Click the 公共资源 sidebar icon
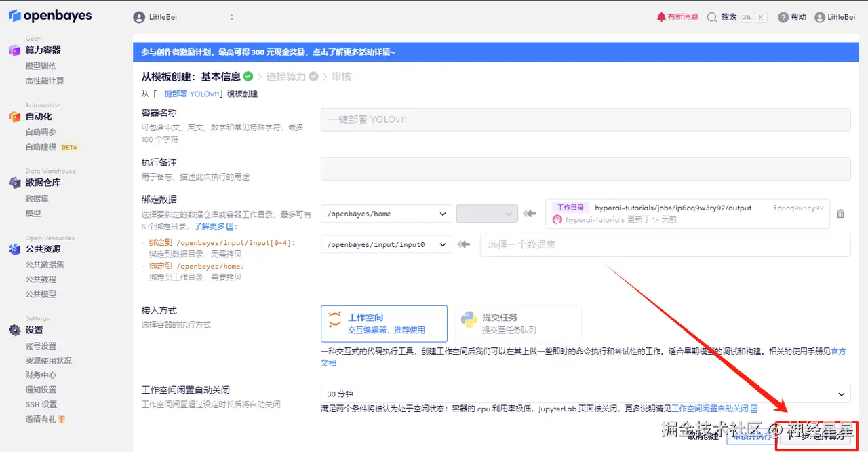 coord(15,249)
